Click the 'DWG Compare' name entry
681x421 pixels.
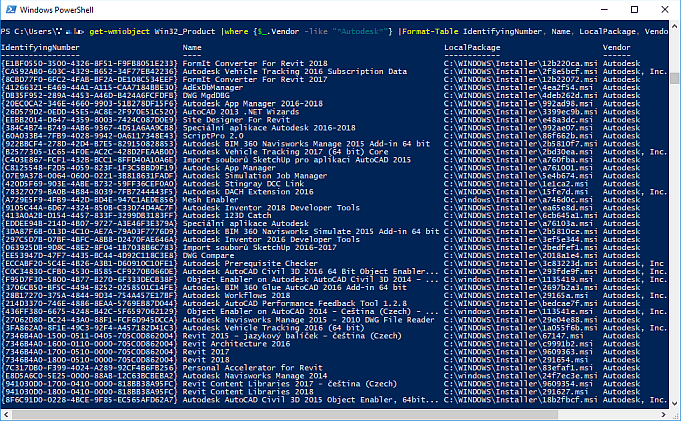pyautogui.click(x=208, y=255)
